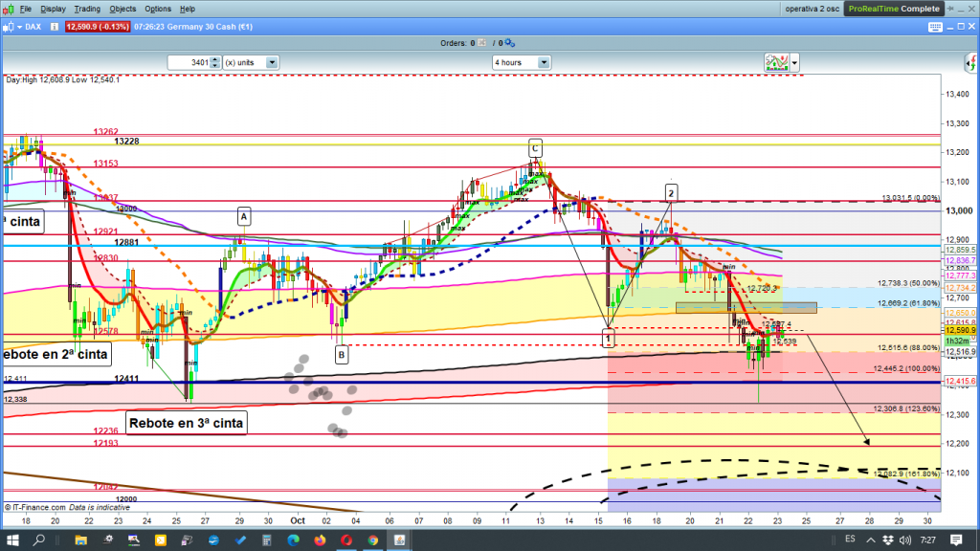Open Firefox from the taskbar
Screen dimensions: 980x551
[318, 539]
